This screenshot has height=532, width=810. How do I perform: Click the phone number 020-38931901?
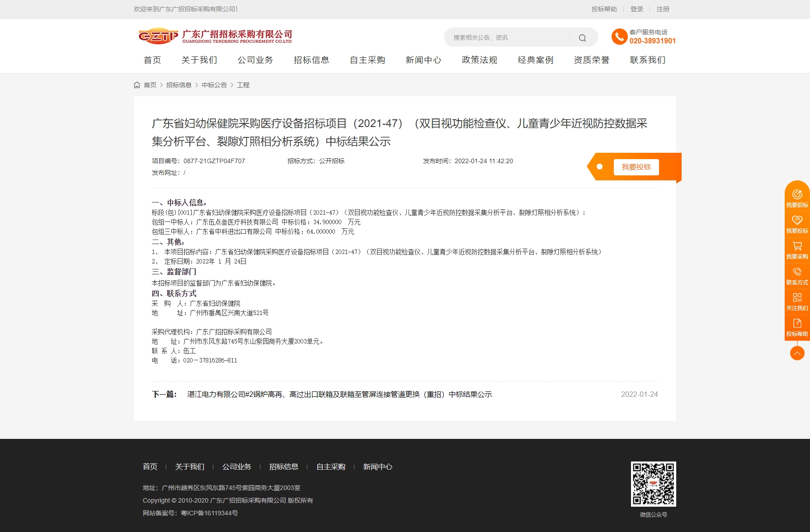point(652,41)
